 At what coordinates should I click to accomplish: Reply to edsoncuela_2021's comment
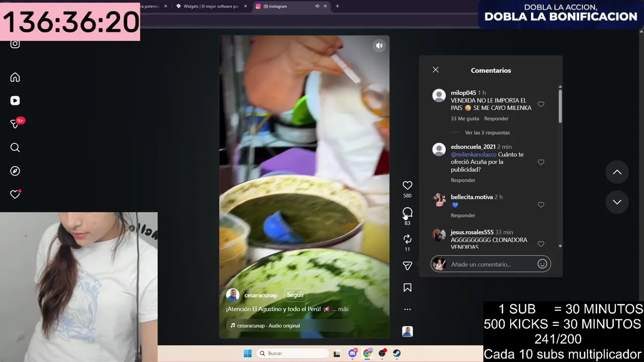coord(463,180)
